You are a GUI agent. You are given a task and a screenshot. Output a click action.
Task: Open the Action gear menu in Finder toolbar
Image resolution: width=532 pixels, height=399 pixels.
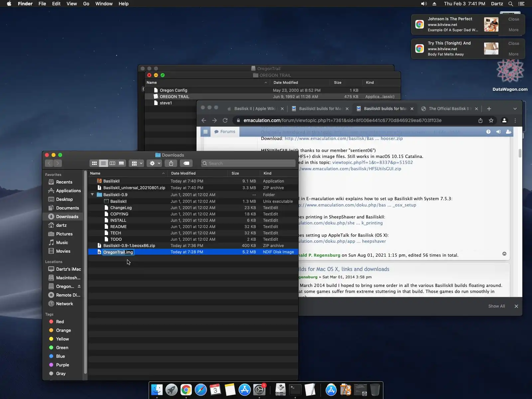pyautogui.click(x=155, y=163)
